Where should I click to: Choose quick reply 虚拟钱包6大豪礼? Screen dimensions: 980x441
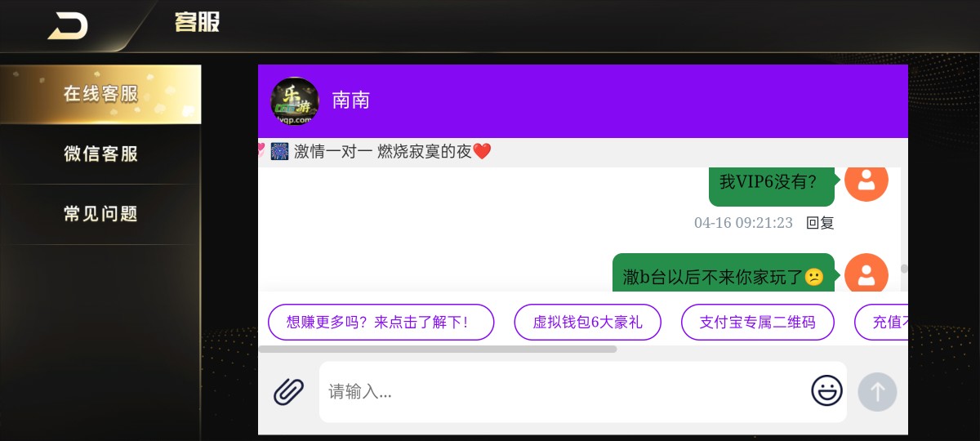587,322
